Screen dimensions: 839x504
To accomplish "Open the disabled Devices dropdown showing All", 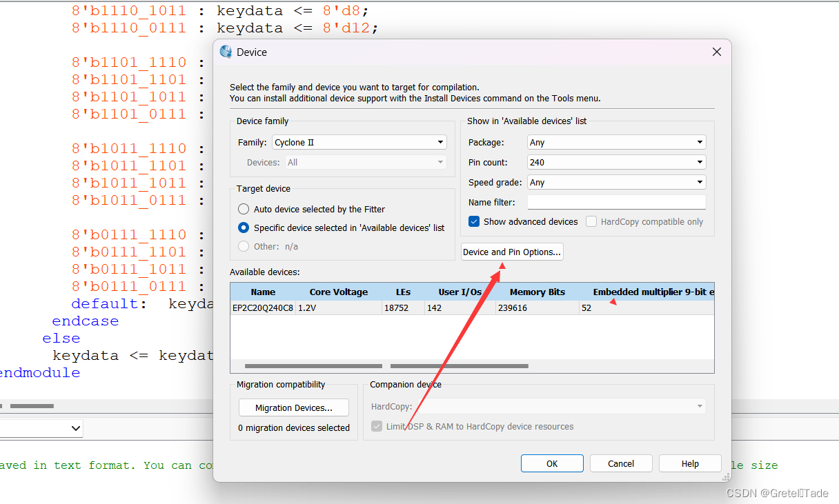I will click(x=366, y=162).
